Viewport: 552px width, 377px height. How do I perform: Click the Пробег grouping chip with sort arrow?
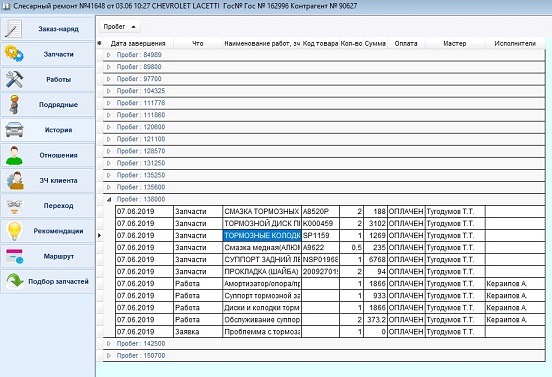pyautogui.click(x=120, y=27)
